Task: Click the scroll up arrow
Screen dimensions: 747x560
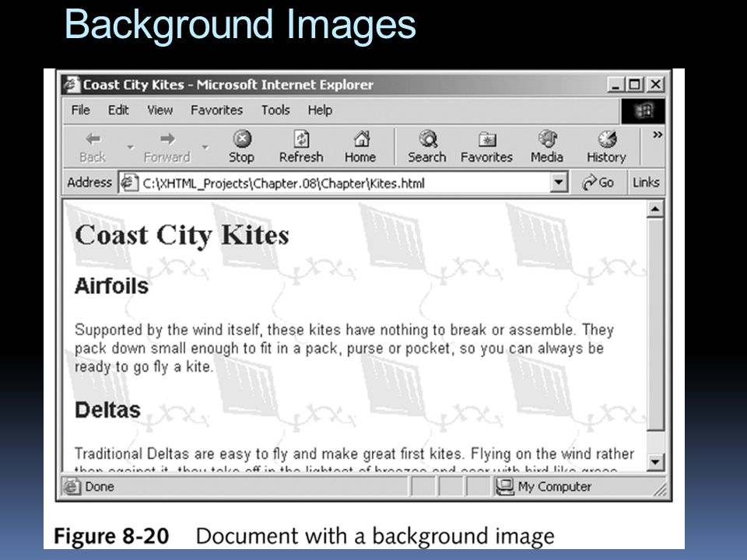Action: pyautogui.click(x=655, y=209)
